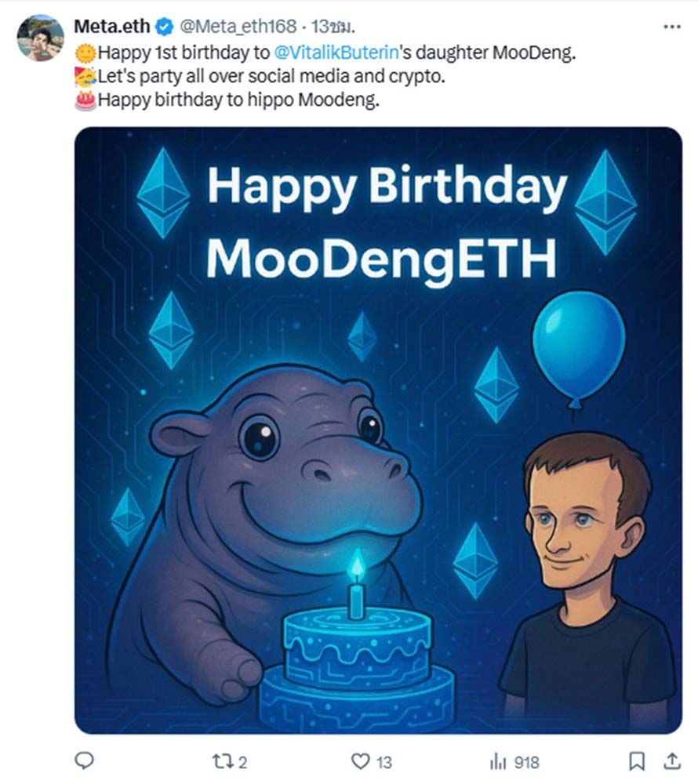Open the @VitalikButerin mention link
Image resolution: width=698 pixels, height=784 pixels.
pyautogui.click(x=336, y=52)
